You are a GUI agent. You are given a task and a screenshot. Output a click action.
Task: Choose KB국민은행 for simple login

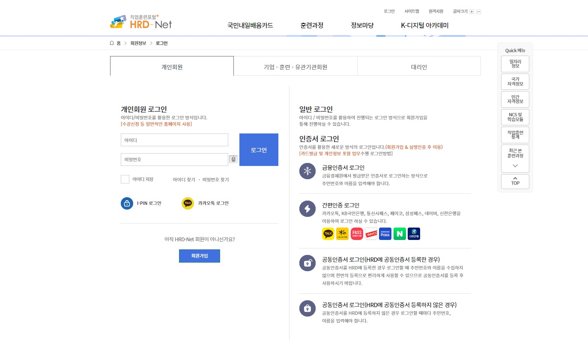(342, 234)
